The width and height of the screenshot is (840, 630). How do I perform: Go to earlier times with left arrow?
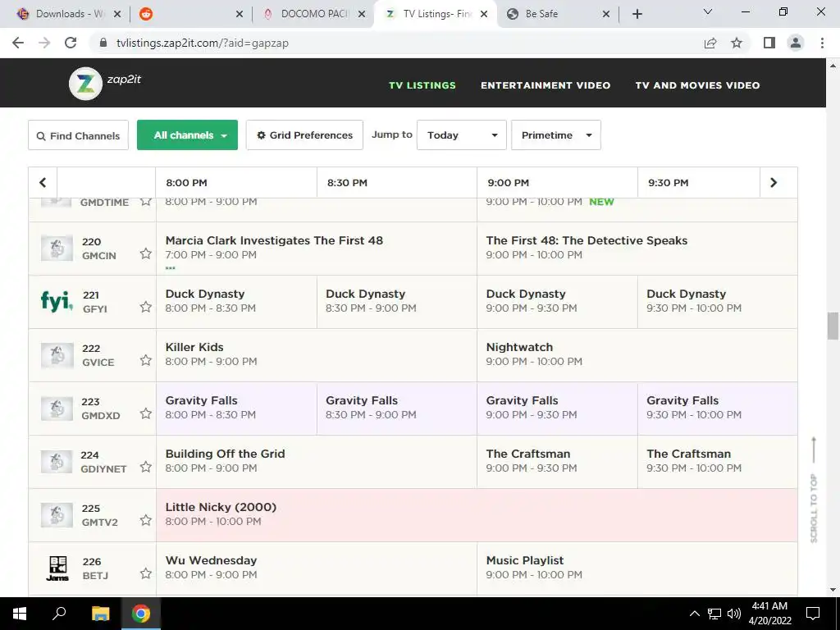[43, 183]
